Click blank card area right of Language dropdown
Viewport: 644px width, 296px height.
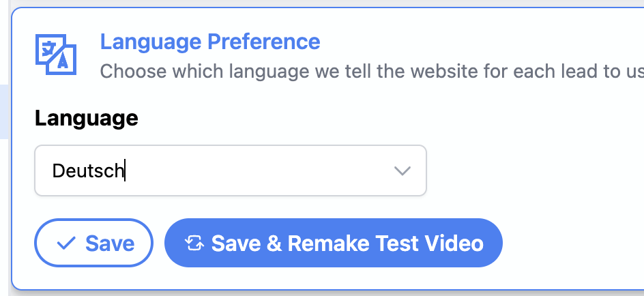[534, 171]
